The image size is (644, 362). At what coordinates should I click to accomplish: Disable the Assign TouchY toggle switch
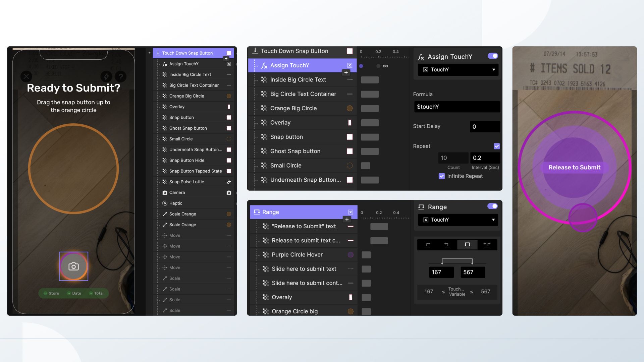492,56
